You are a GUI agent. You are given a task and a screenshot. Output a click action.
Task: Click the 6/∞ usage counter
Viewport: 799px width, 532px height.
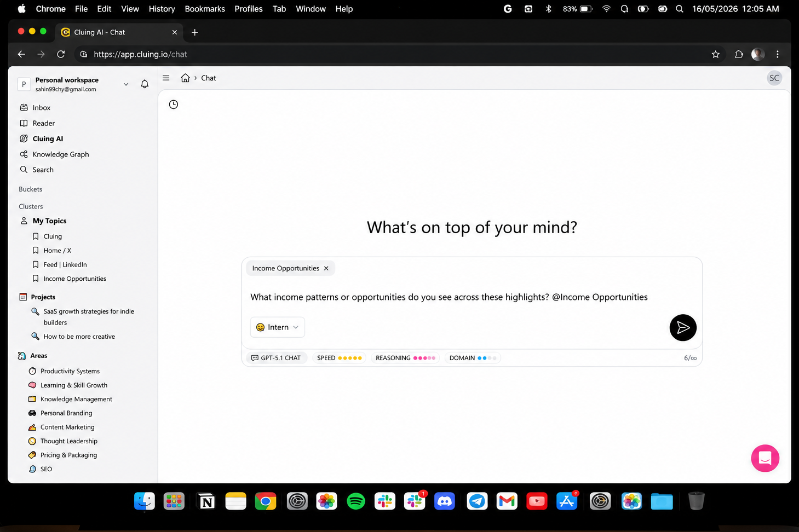(x=690, y=358)
